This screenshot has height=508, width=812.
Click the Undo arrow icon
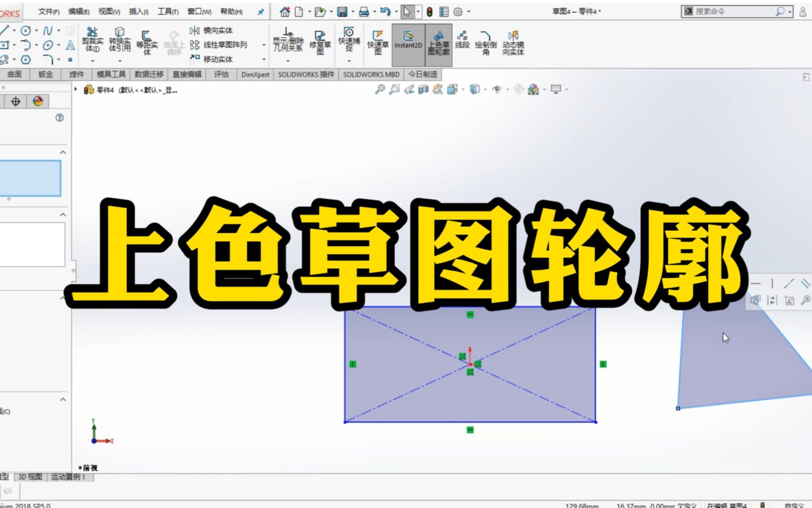click(x=385, y=11)
